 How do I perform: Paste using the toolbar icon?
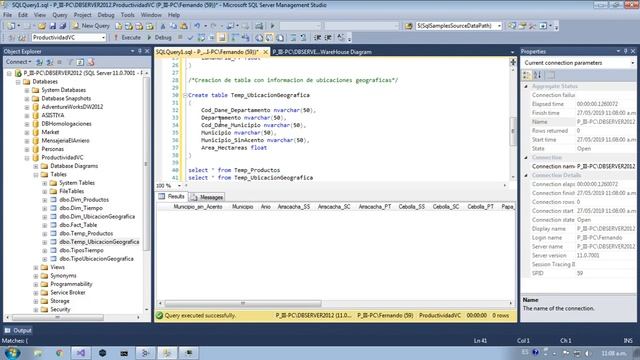point(184,26)
